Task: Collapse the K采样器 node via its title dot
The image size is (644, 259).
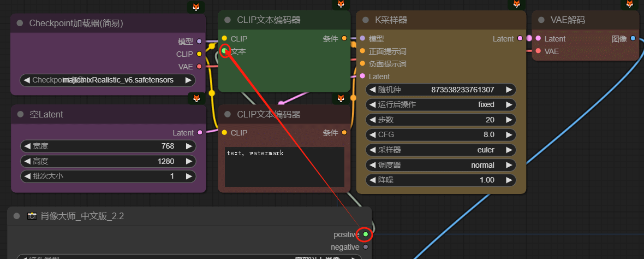Action: pos(365,20)
